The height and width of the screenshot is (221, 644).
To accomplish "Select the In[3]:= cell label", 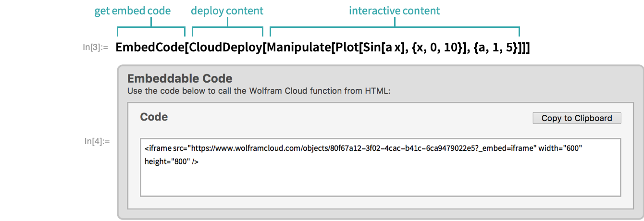I will pyautogui.click(x=96, y=47).
